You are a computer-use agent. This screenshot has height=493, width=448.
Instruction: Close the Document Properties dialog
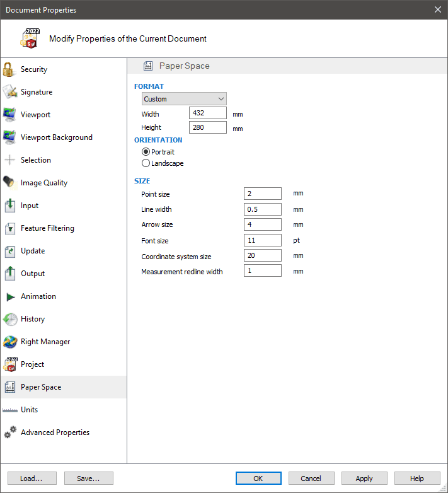pos(438,9)
